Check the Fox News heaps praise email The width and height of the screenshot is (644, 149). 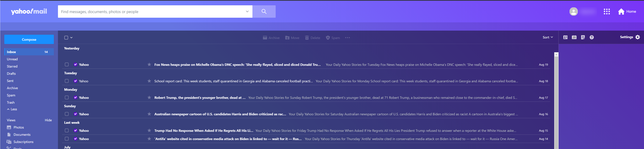click(x=67, y=64)
